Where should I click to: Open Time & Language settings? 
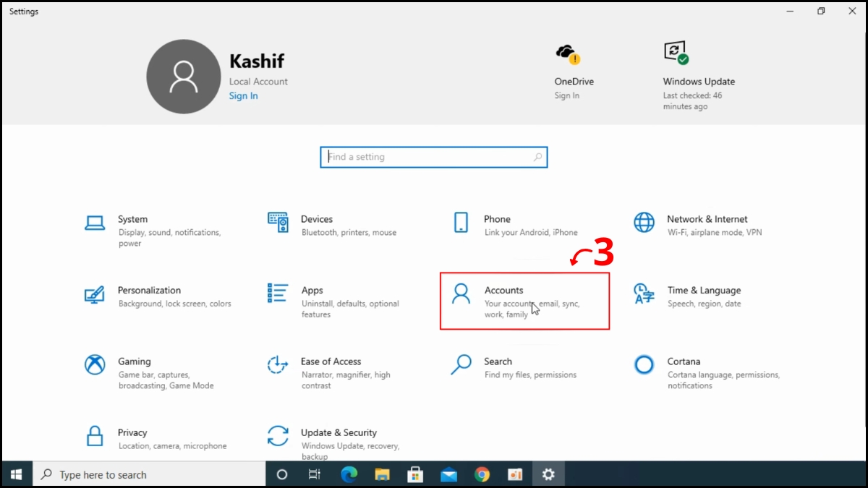point(705,290)
